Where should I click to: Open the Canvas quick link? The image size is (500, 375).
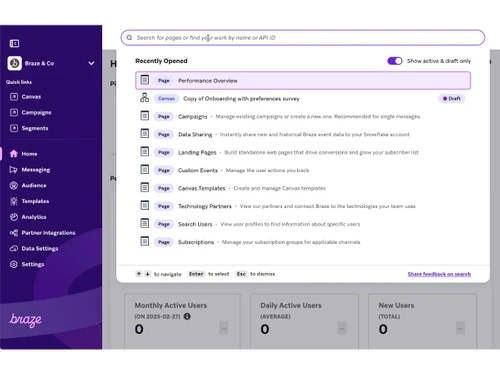pyautogui.click(x=31, y=97)
